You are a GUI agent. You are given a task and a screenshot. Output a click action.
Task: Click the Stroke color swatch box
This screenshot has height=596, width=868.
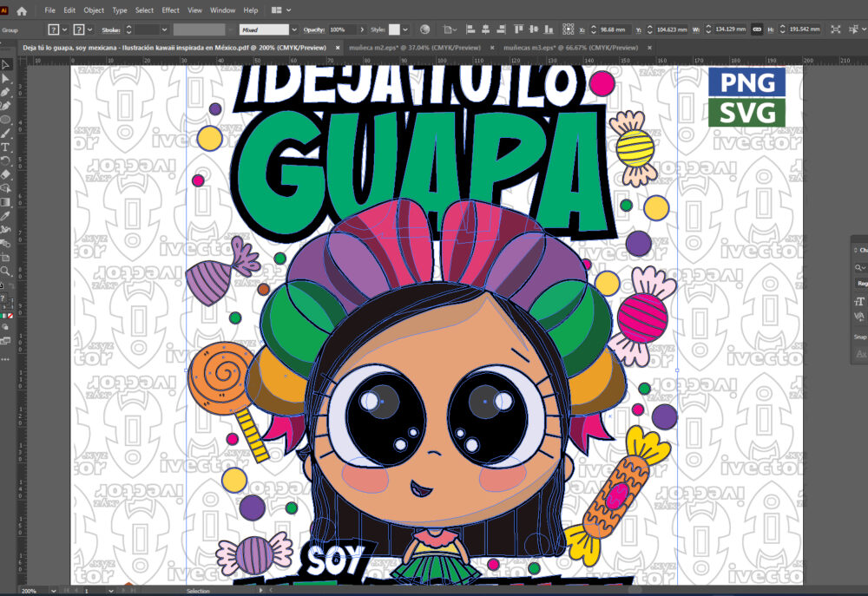[x=79, y=29]
